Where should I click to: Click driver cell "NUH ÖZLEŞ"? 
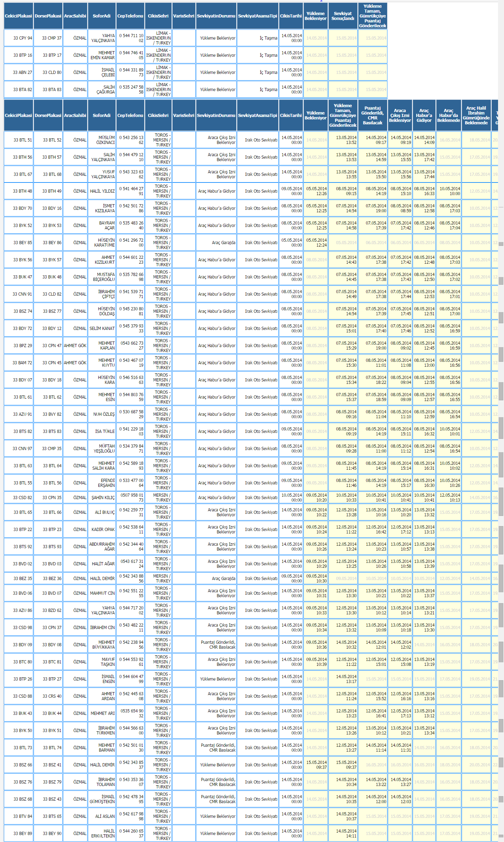pyautogui.click(x=101, y=414)
